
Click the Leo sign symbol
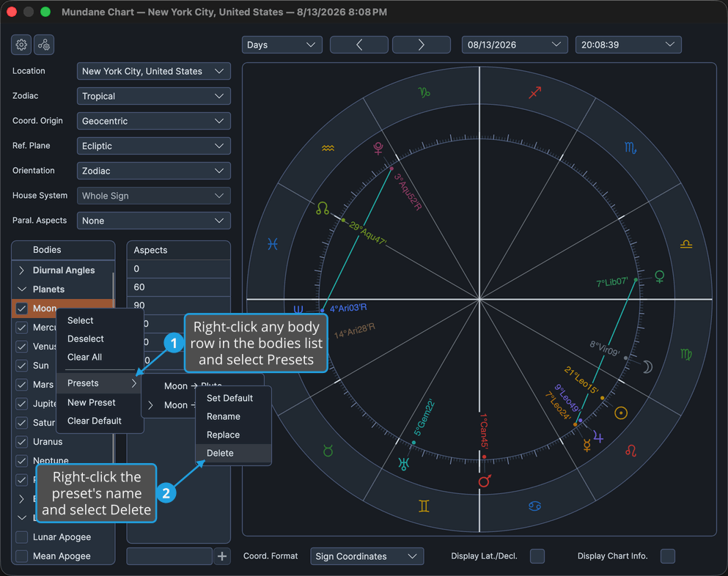630,450
